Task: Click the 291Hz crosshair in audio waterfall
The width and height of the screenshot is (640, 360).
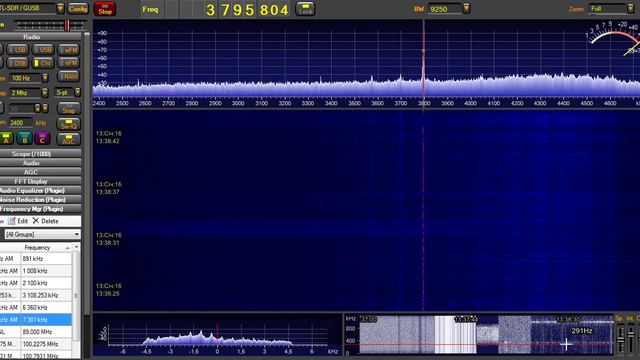Action: coord(566,344)
